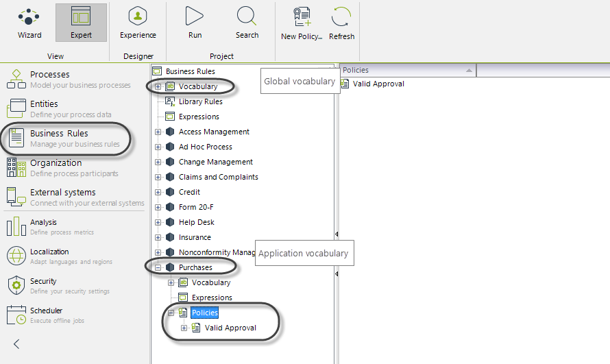610x364 pixels.
Task: Refresh the business rules tree
Action: (341, 23)
